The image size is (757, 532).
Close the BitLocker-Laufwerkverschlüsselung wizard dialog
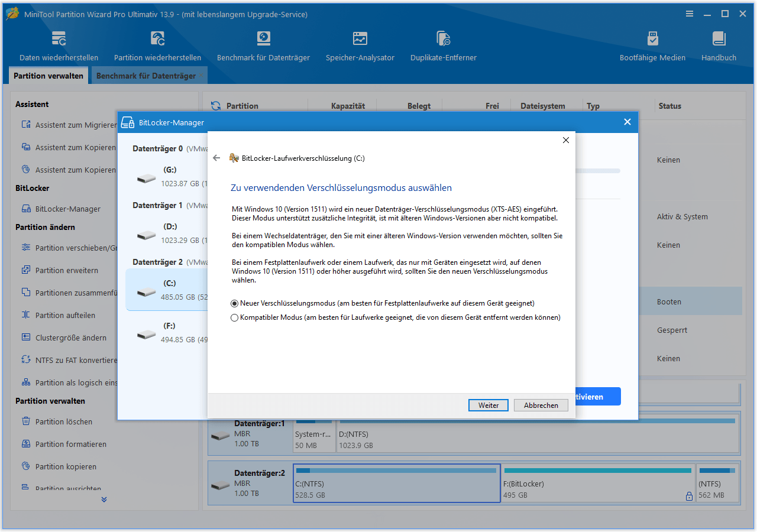(x=565, y=140)
